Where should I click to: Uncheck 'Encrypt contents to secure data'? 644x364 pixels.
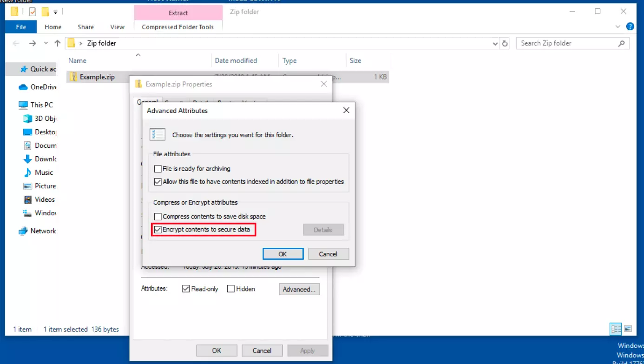click(x=158, y=230)
